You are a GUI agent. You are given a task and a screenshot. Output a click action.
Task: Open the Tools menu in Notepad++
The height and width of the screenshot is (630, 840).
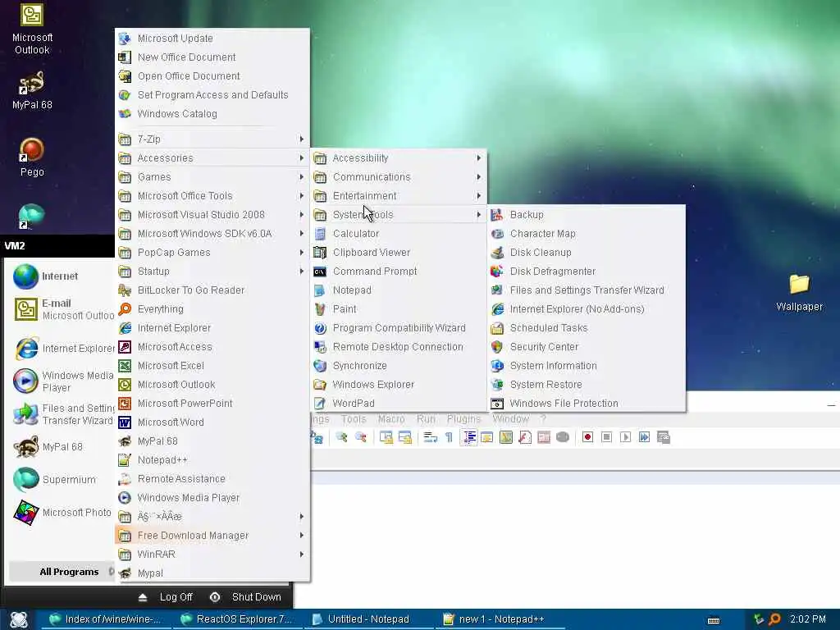pyautogui.click(x=354, y=419)
